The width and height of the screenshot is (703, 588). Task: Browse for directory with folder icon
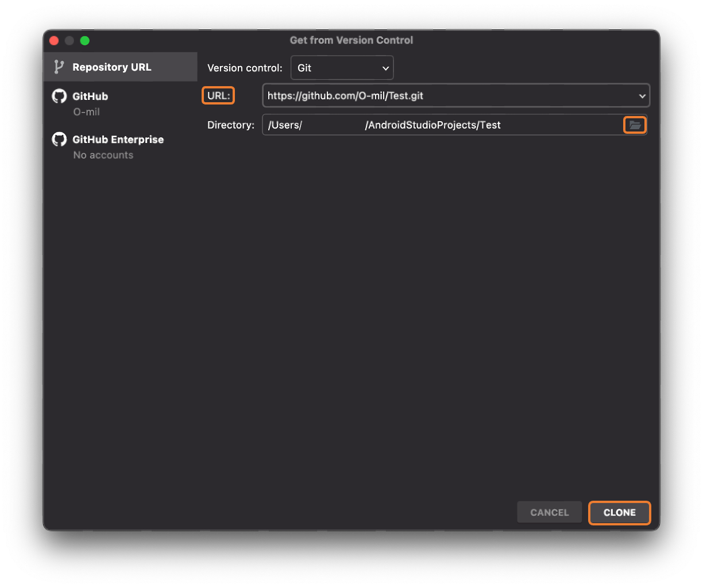635,125
